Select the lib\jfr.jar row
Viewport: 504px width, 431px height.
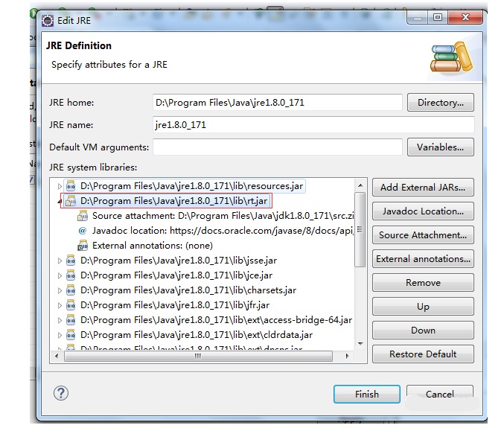pos(168,305)
